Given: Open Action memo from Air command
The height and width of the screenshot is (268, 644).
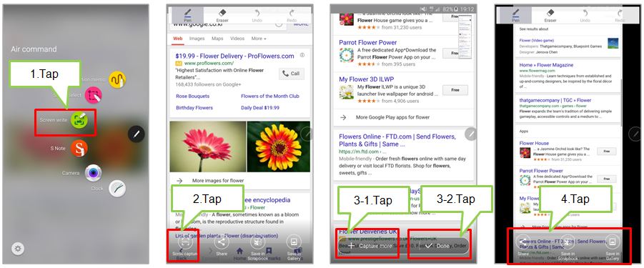Looking at the screenshot, I should (x=117, y=79).
